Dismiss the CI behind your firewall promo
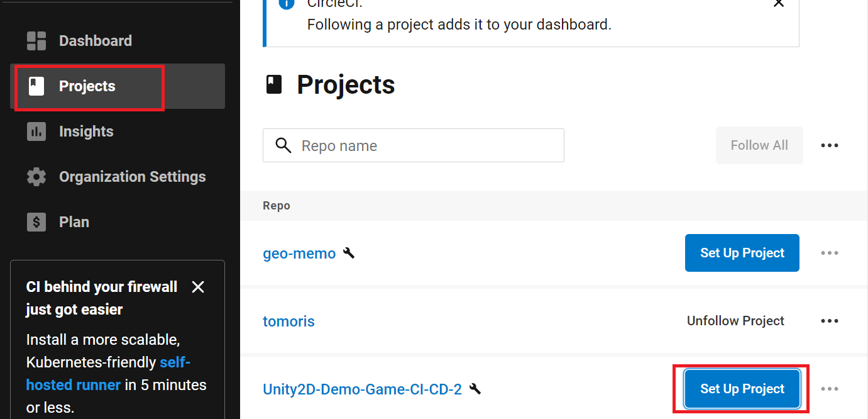This screenshot has width=868, height=419. coord(198,286)
